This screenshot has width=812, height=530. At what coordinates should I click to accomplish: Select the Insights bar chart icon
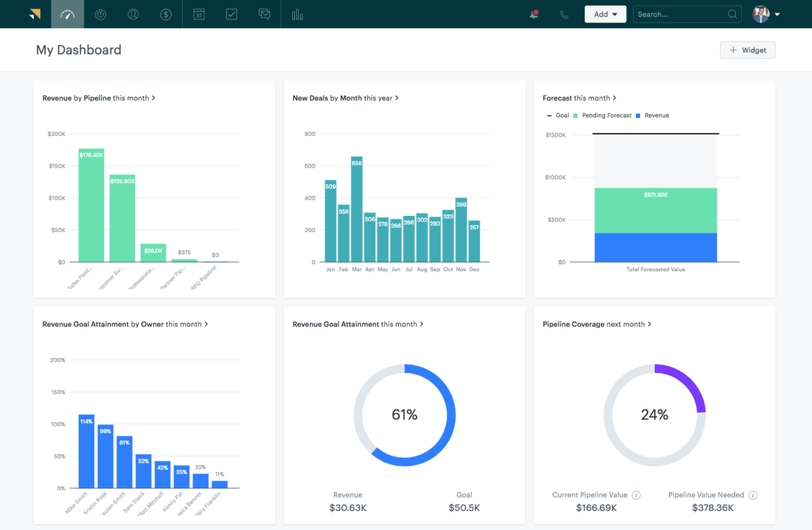(x=297, y=13)
